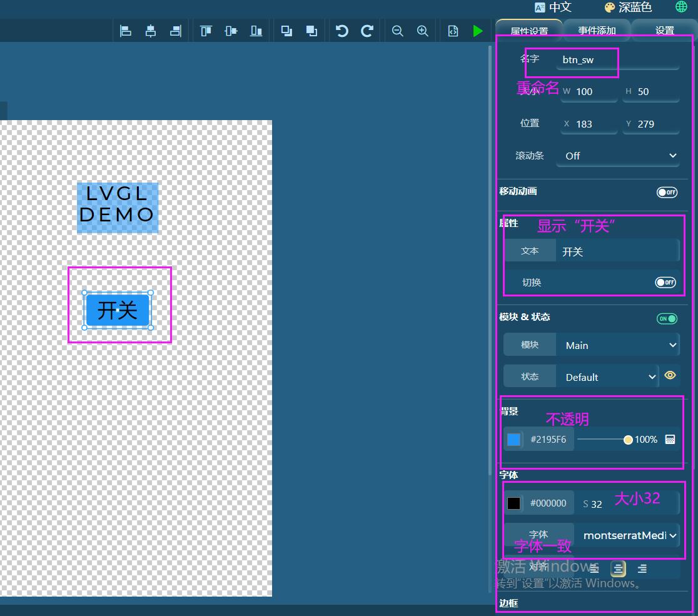698x616 pixels.
Task: Click the 深蓝色 theme button
Action: [628, 7]
